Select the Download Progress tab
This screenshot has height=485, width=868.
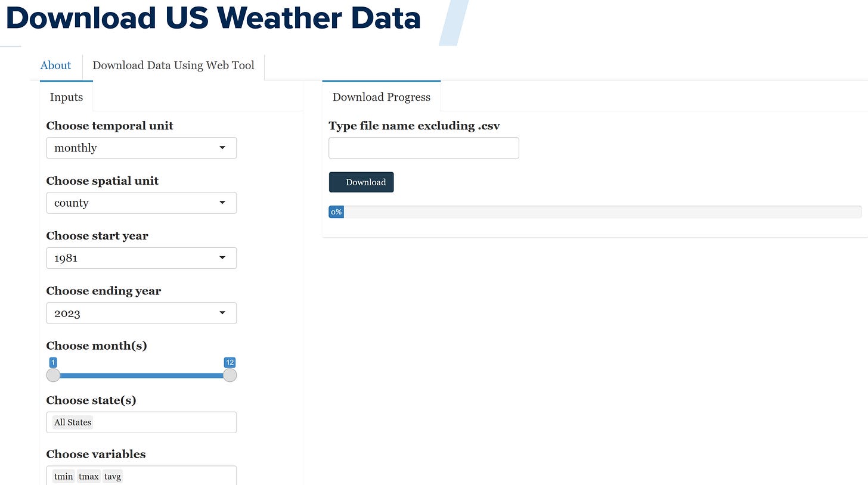click(x=381, y=97)
